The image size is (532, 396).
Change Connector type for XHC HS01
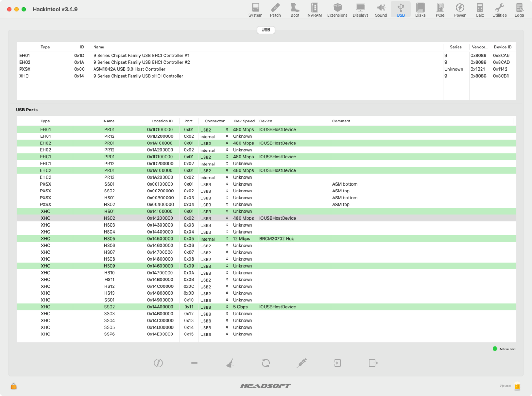pos(214,212)
